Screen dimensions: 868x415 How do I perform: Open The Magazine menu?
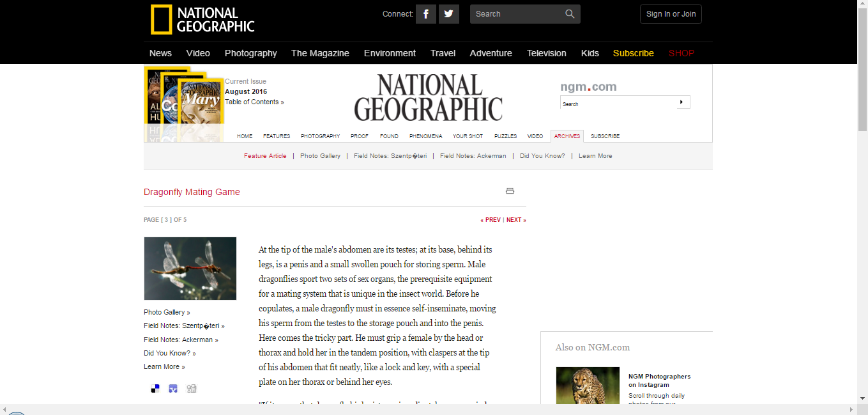(320, 53)
